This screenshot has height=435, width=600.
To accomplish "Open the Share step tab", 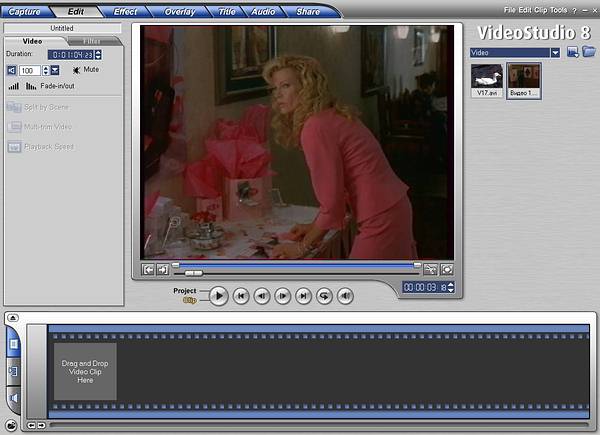I will click(308, 12).
